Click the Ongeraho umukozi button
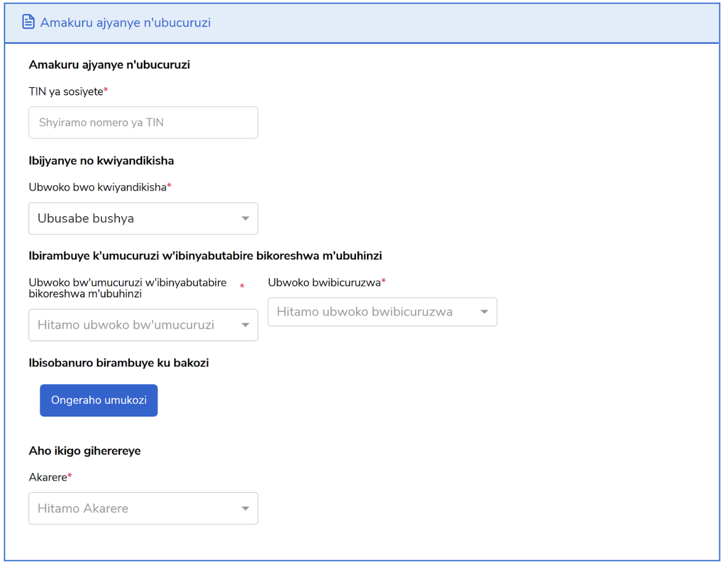The width and height of the screenshot is (728, 568). click(x=99, y=400)
